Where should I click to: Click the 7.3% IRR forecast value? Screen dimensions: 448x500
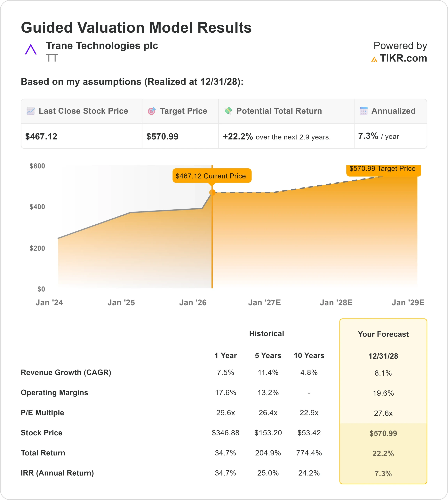(383, 473)
